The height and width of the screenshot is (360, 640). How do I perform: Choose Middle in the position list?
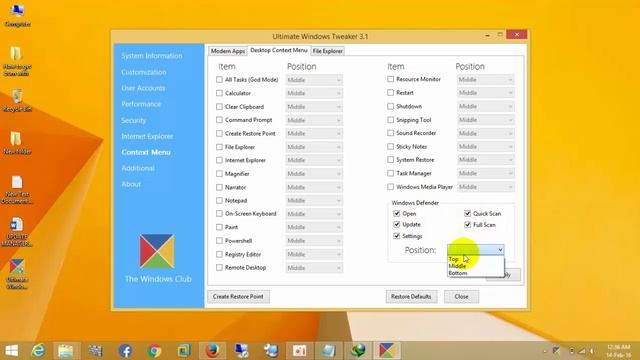coord(476,266)
